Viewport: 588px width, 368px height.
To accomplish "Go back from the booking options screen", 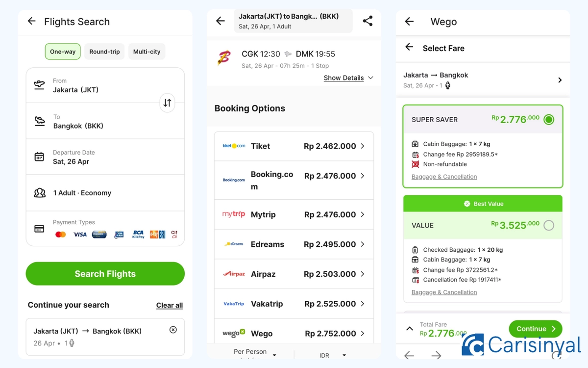I will (220, 21).
